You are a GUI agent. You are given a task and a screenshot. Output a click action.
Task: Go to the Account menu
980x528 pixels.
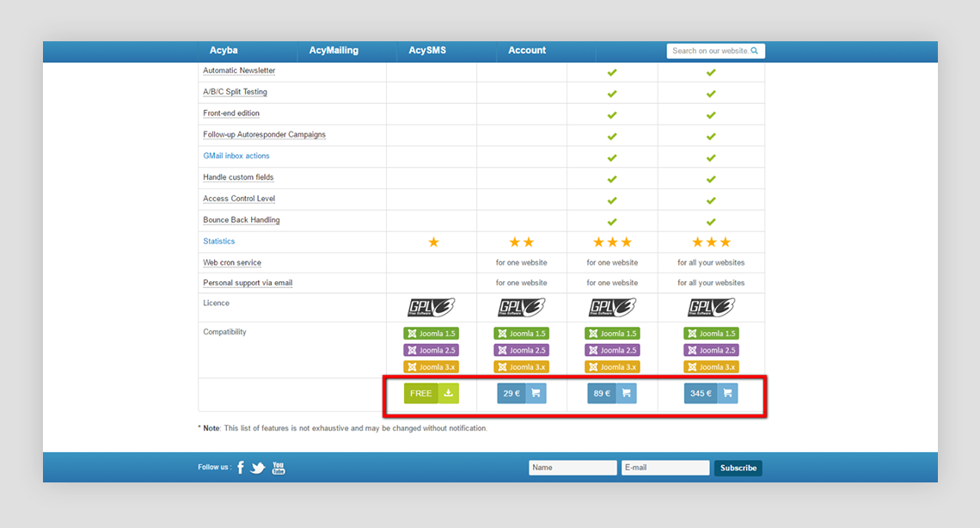click(x=527, y=51)
